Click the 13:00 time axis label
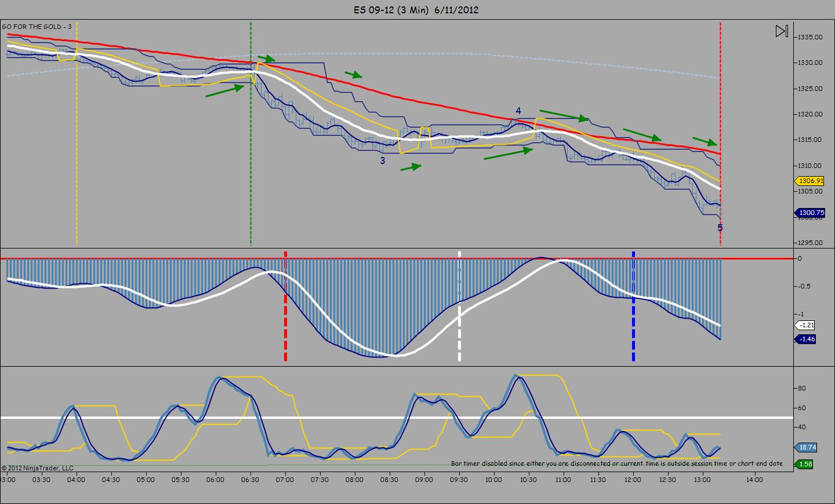 pos(702,480)
